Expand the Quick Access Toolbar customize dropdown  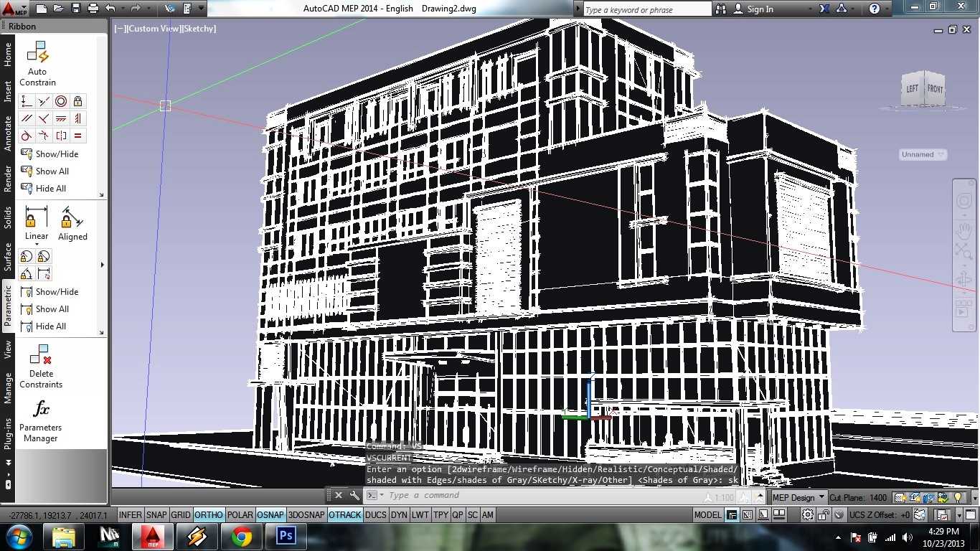[x=202, y=9]
